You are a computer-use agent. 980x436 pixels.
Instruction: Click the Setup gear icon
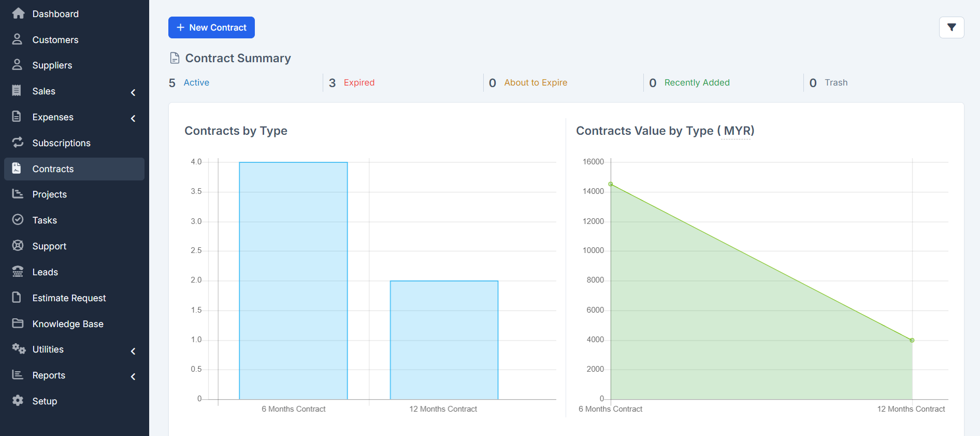[x=18, y=401]
